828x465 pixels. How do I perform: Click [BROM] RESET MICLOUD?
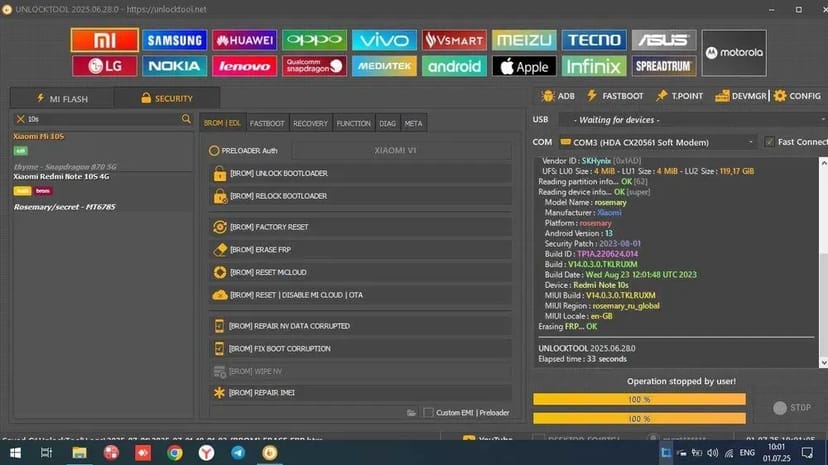tap(360, 272)
